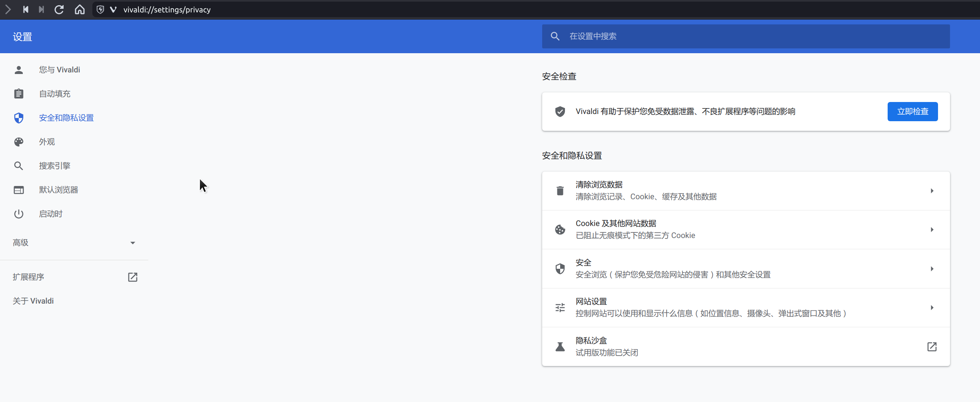Click the reload icon in the toolbar

[59, 9]
